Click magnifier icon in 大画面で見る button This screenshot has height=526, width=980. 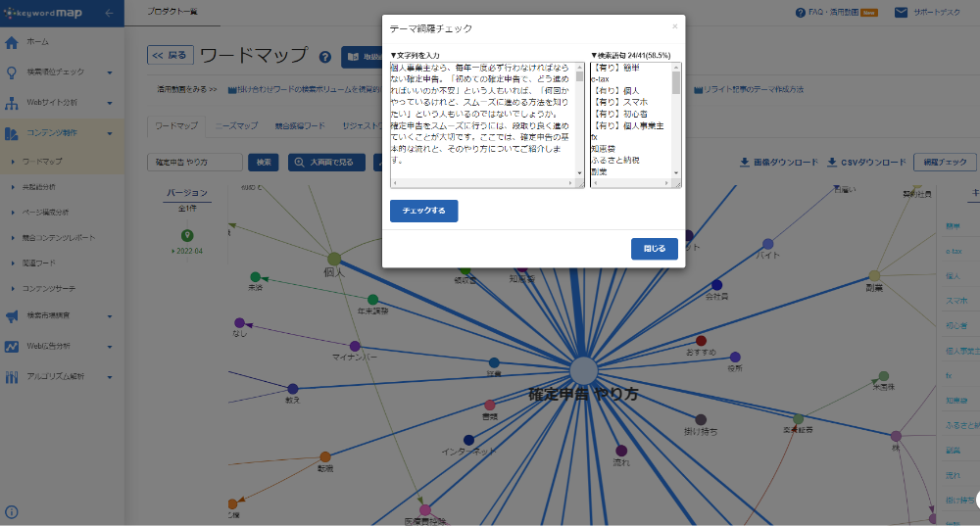pos(299,163)
